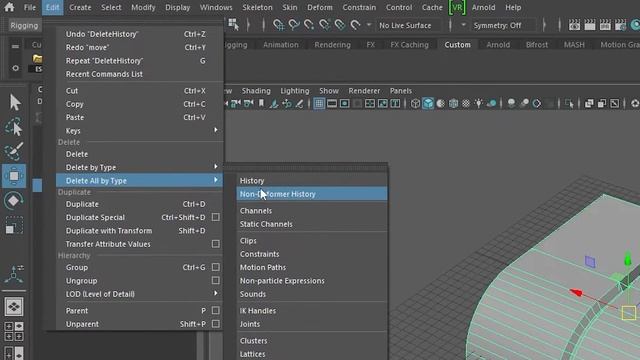
Task: Click the textured shading icon
Action: click(466, 104)
